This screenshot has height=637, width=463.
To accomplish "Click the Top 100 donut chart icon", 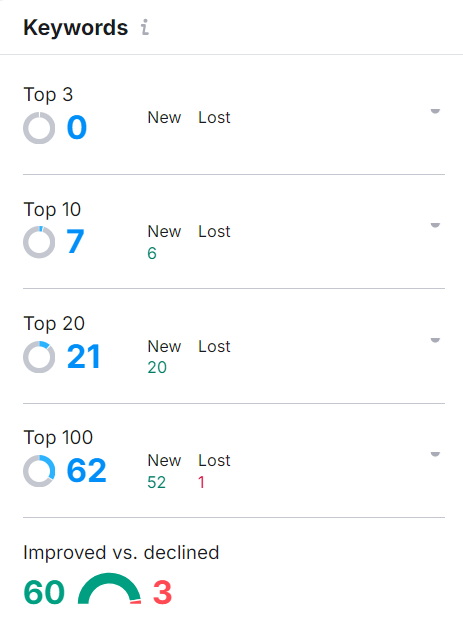I will coord(39,471).
